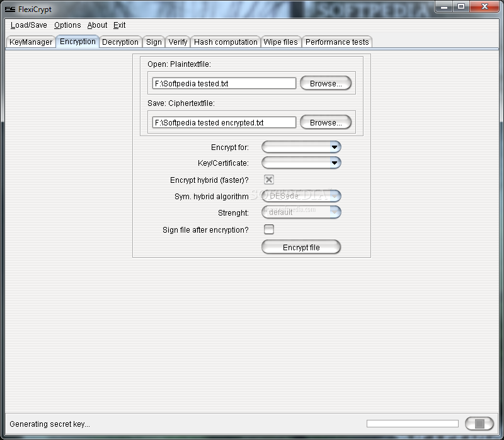The image size is (504, 440).
Task: Browse for the plaintext file
Action: pyautogui.click(x=326, y=83)
